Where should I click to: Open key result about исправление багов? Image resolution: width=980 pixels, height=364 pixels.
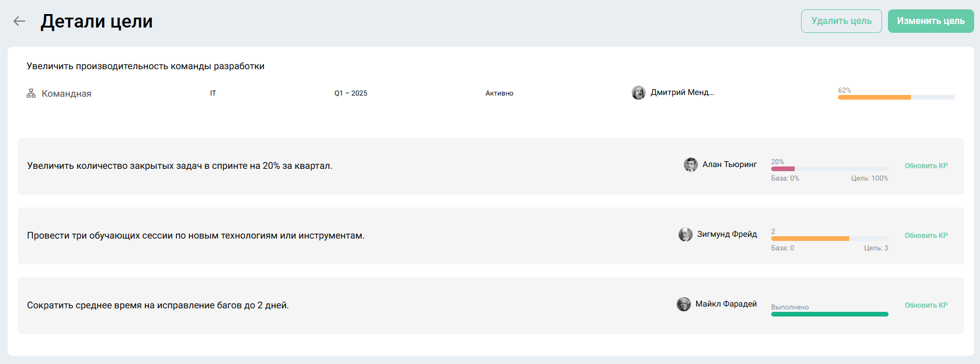click(x=158, y=305)
